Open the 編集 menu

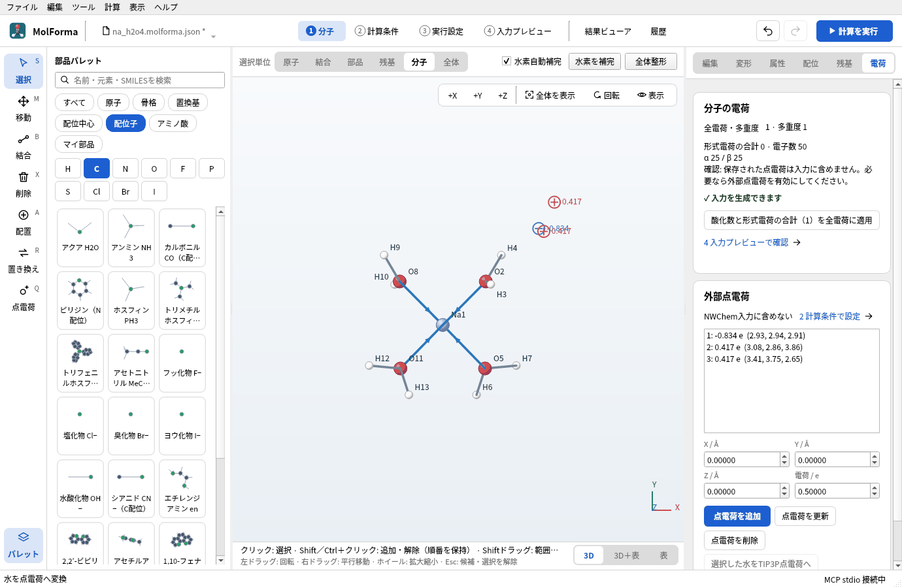pyautogui.click(x=55, y=7)
